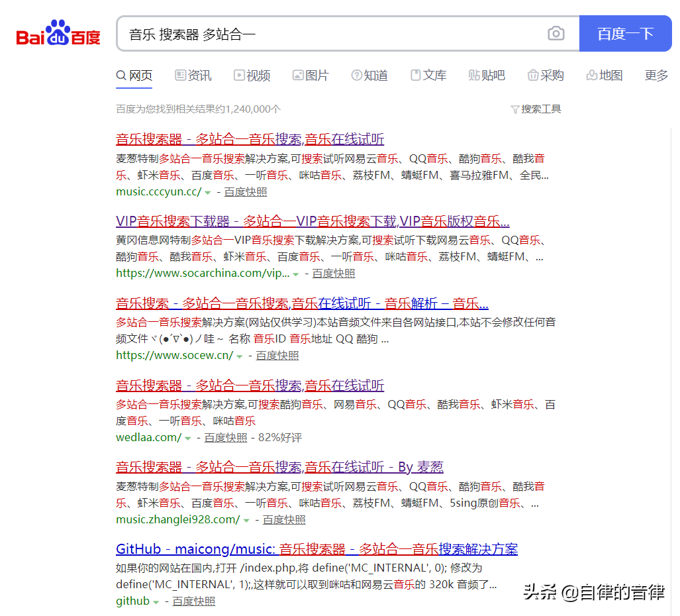Open the 图片 tab
The width and height of the screenshot is (680, 616).
pyautogui.click(x=311, y=76)
